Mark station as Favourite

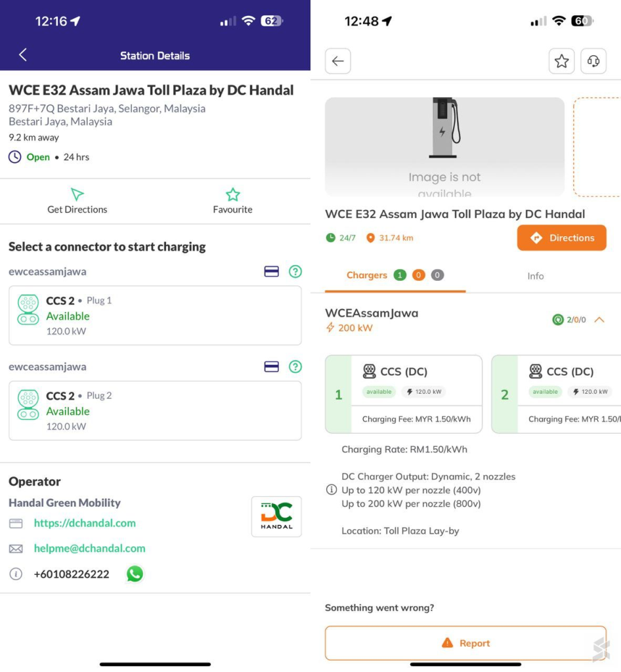point(233,201)
